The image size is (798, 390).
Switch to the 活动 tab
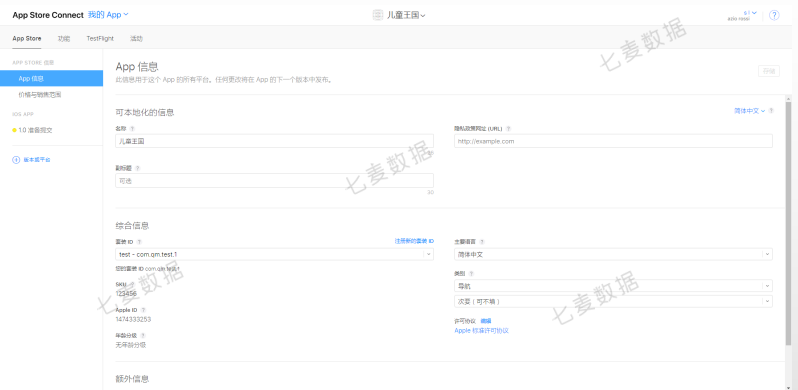[136, 38]
